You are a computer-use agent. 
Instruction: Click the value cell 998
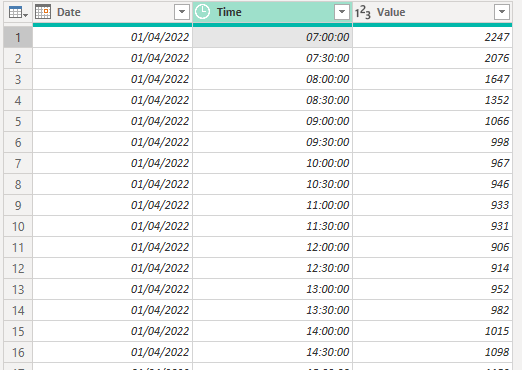click(x=432, y=142)
